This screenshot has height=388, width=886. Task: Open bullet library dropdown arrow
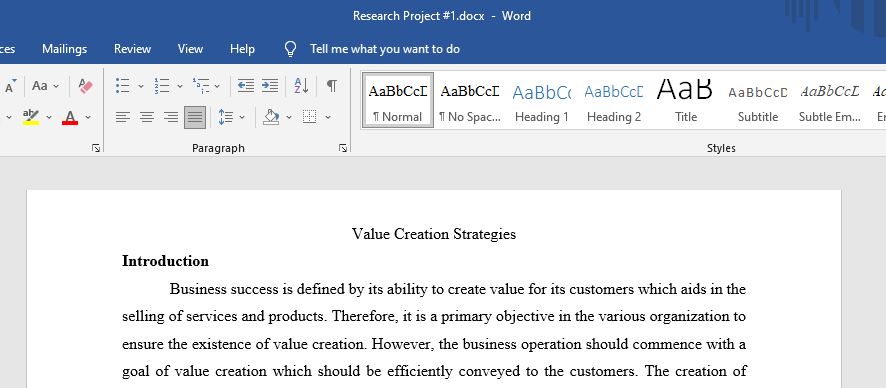point(141,86)
